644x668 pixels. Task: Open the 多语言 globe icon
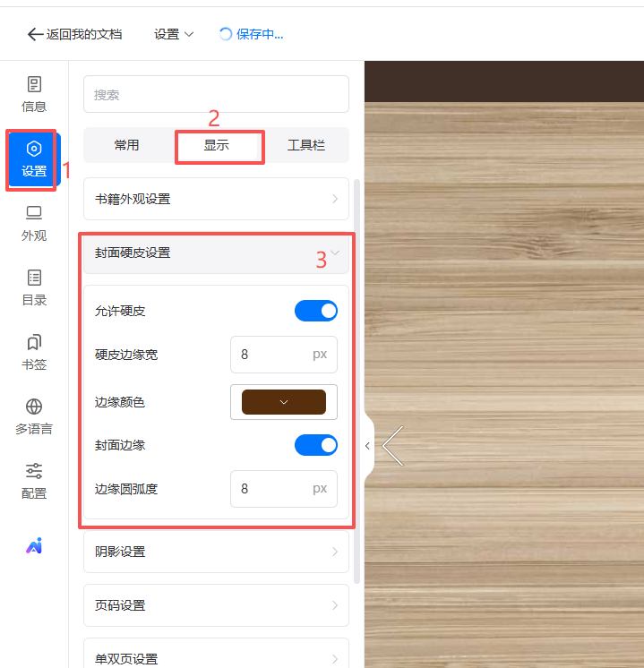coord(34,416)
